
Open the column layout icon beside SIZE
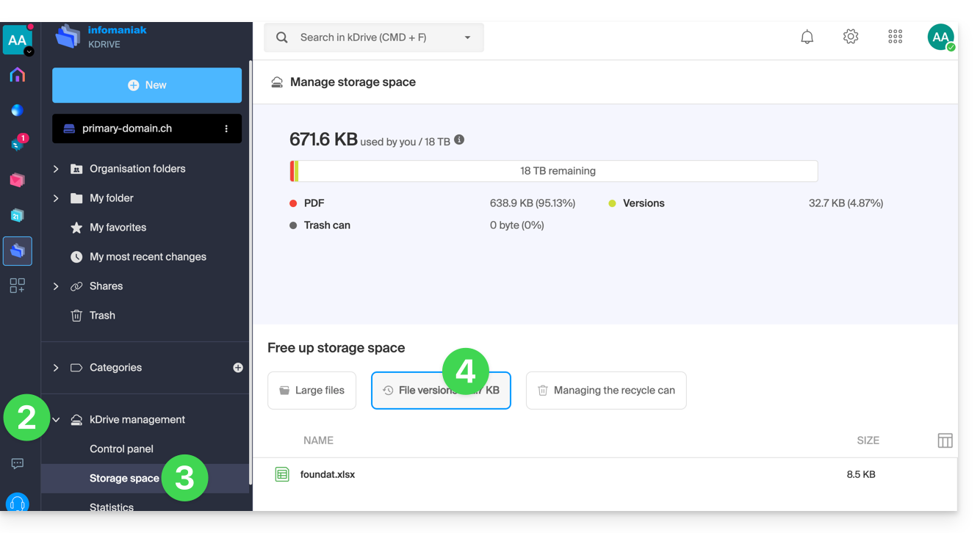[x=945, y=440]
